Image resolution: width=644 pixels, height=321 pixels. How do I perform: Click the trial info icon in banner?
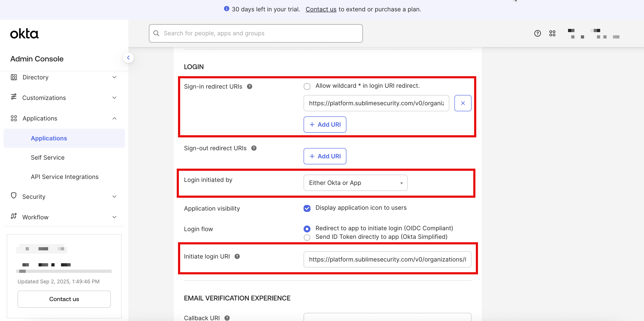[x=227, y=9]
